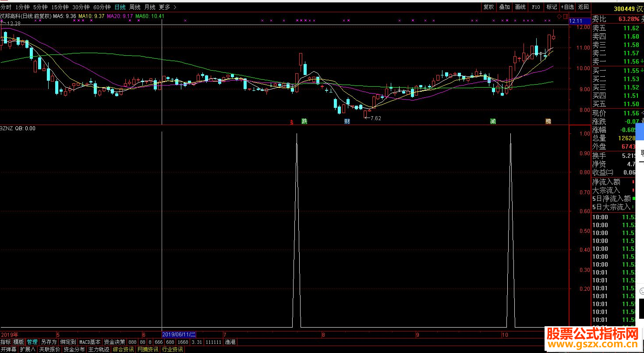
Task: Click the 管理 manage tab
Action: click(x=32, y=342)
